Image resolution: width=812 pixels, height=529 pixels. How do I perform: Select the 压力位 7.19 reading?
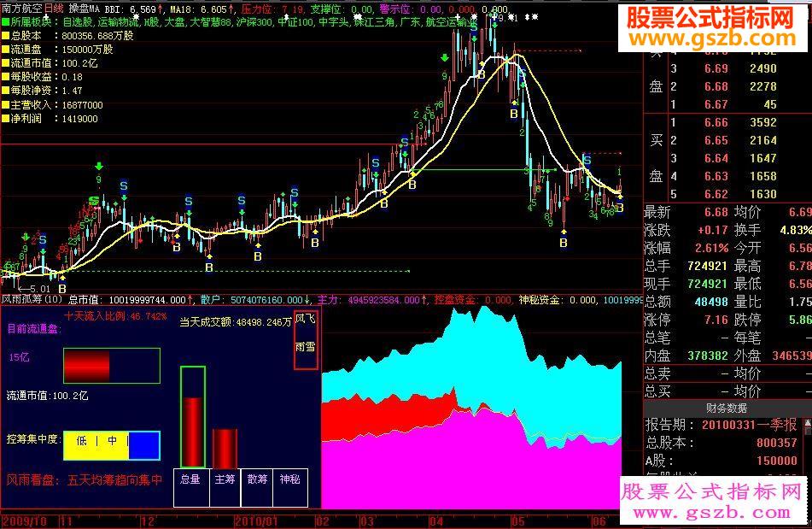(273, 9)
